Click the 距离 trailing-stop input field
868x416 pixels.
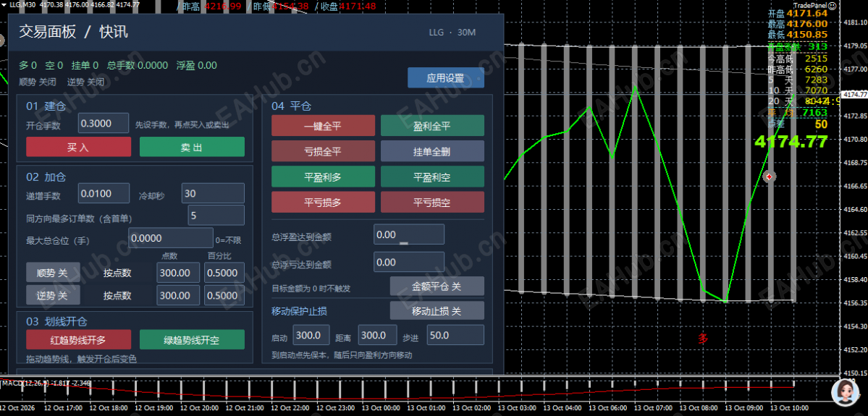pos(378,335)
